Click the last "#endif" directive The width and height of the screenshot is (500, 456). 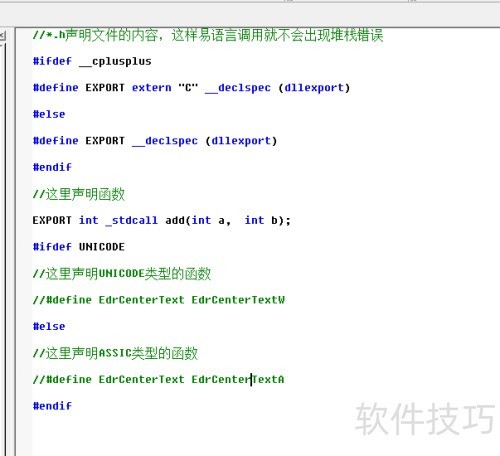pyautogui.click(x=52, y=406)
